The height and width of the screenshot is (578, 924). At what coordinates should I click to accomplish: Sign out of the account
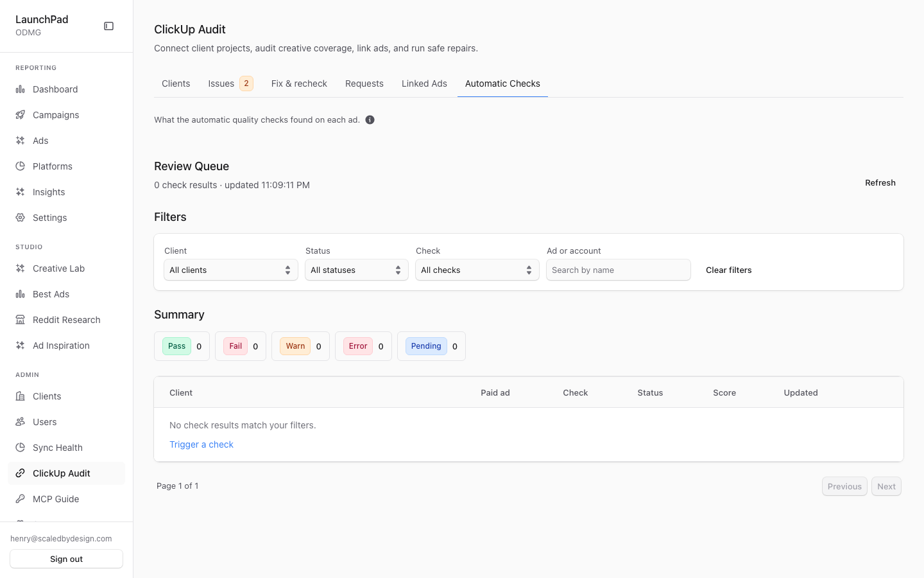coord(67,559)
